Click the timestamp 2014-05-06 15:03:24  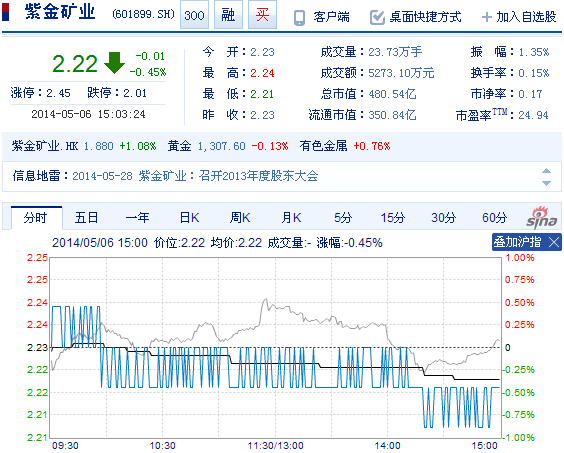click(88, 114)
